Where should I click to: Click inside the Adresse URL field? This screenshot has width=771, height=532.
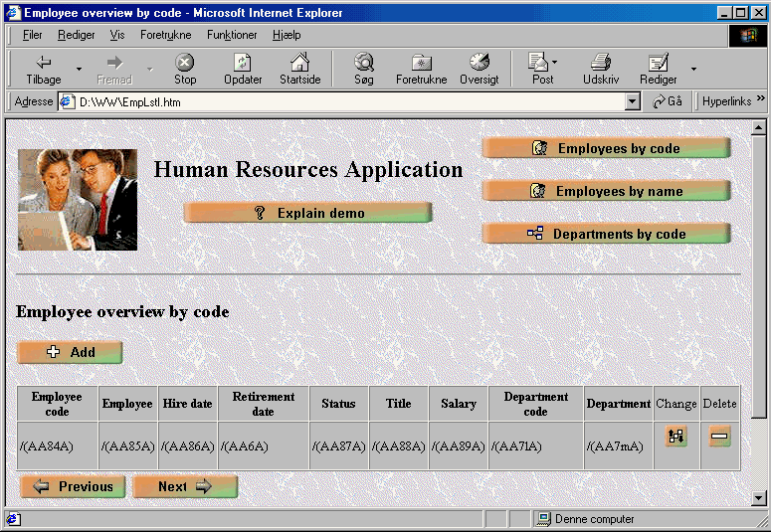pos(338,101)
